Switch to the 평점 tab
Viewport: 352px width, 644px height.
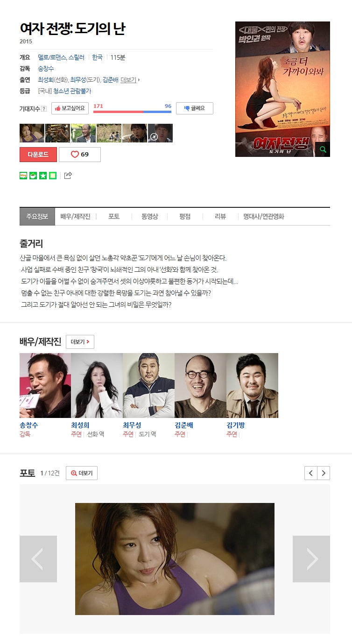point(185,217)
